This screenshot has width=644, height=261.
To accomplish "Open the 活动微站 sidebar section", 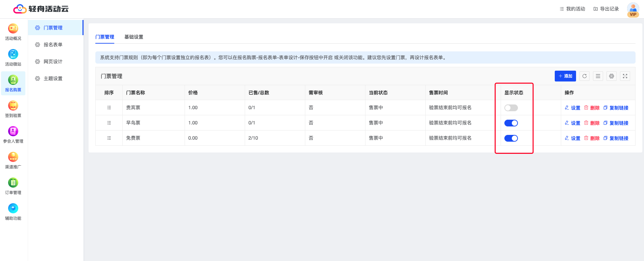I will coord(13,58).
